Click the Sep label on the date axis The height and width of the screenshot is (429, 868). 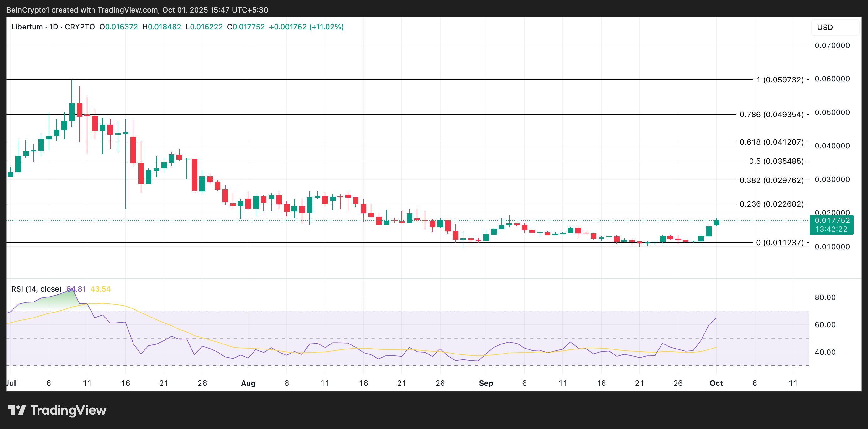[486, 383]
